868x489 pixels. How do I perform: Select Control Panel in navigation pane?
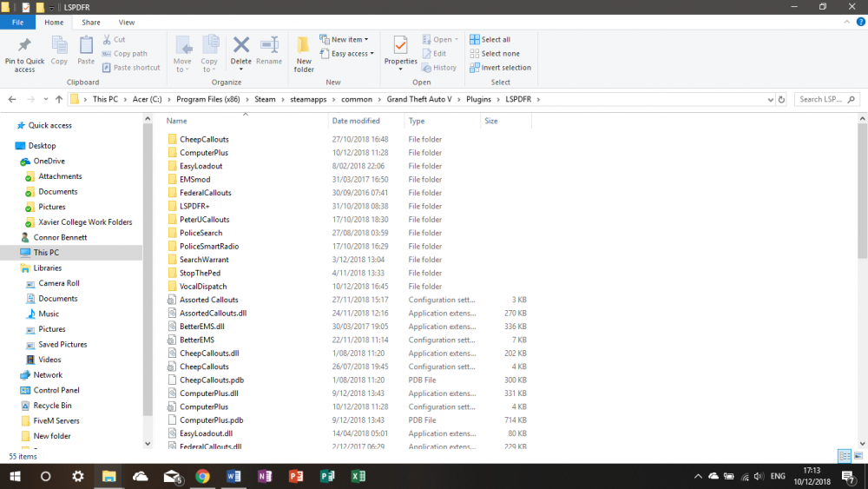click(x=56, y=390)
